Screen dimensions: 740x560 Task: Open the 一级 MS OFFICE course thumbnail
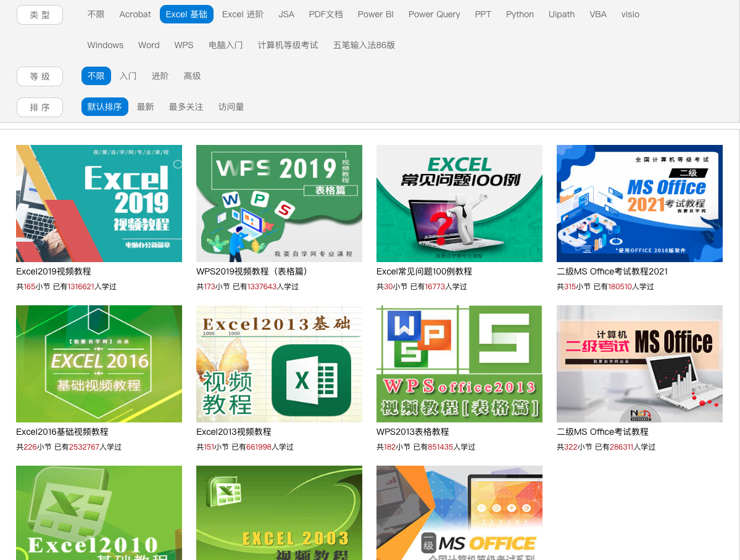tap(460, 513)
